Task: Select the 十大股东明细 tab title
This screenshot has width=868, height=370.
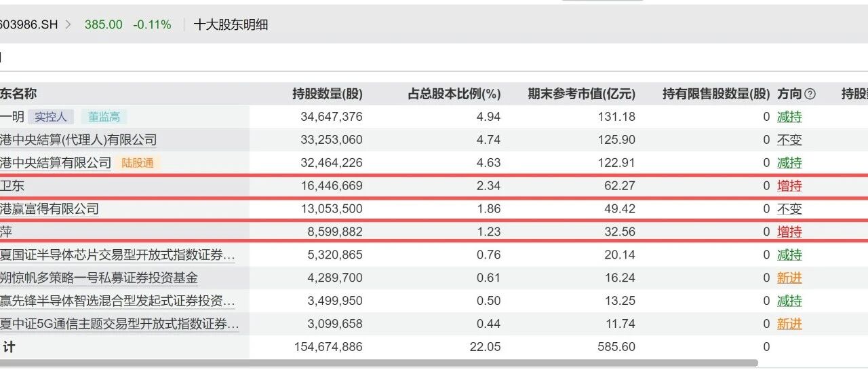Action: pyautogui.click(x=231, y=24)
